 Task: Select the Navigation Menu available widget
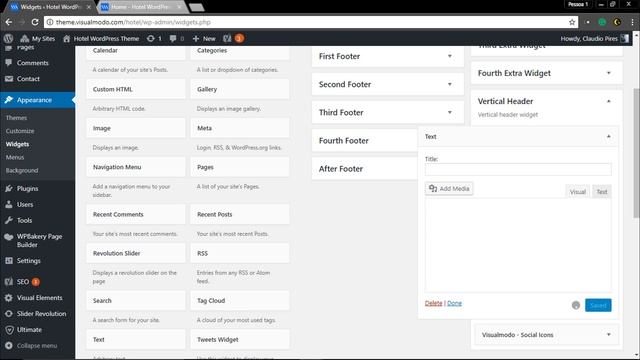tap(136, 167)
